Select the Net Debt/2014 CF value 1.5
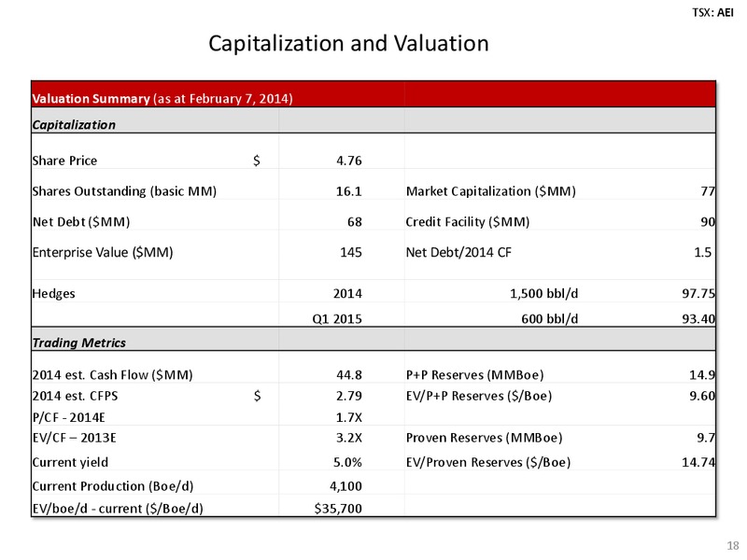 click(703, 252)
